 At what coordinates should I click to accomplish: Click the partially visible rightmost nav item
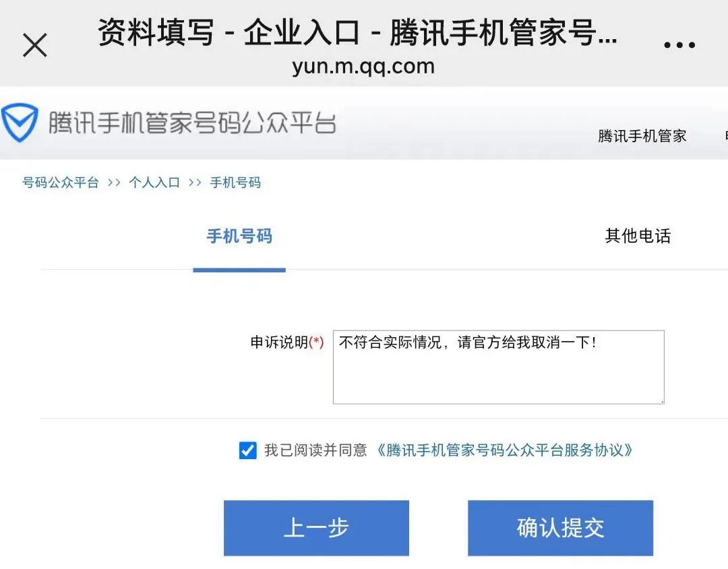pos(725,136)
